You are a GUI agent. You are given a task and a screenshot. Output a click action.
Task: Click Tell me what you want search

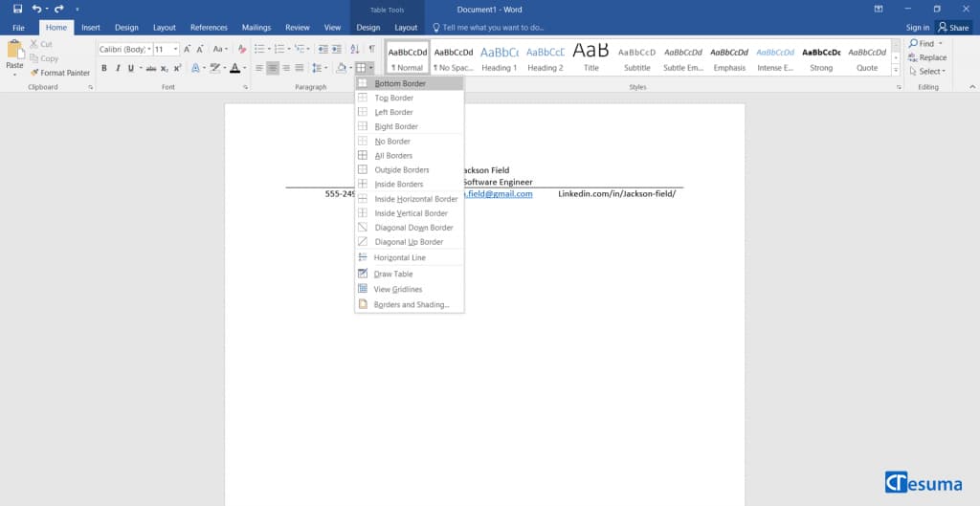click(x=489, y=28)
